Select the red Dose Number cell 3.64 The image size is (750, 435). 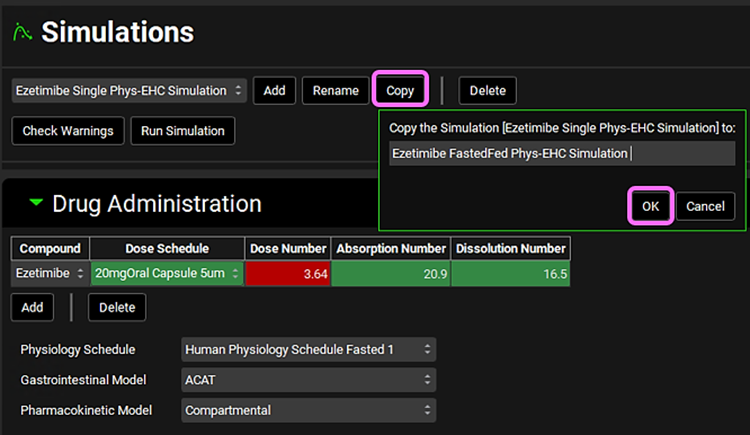click(288, 273)
